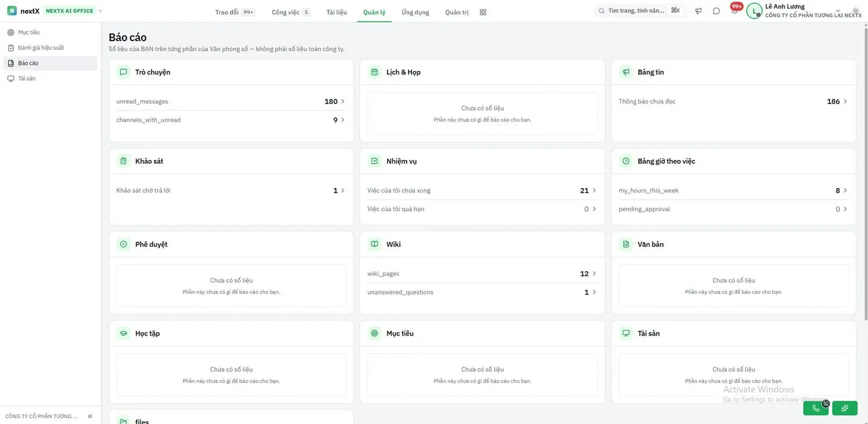Open notifications bell with 99+ badge
The image size is (868, 424).
pyautogui.click(x=734, y=10)
